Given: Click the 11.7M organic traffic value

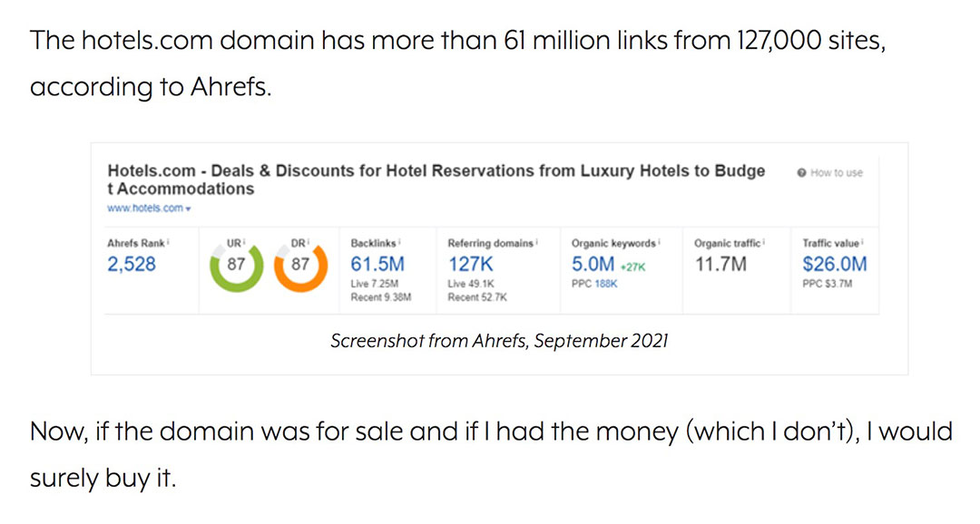Looking at the screenshot, I should 722,265.
